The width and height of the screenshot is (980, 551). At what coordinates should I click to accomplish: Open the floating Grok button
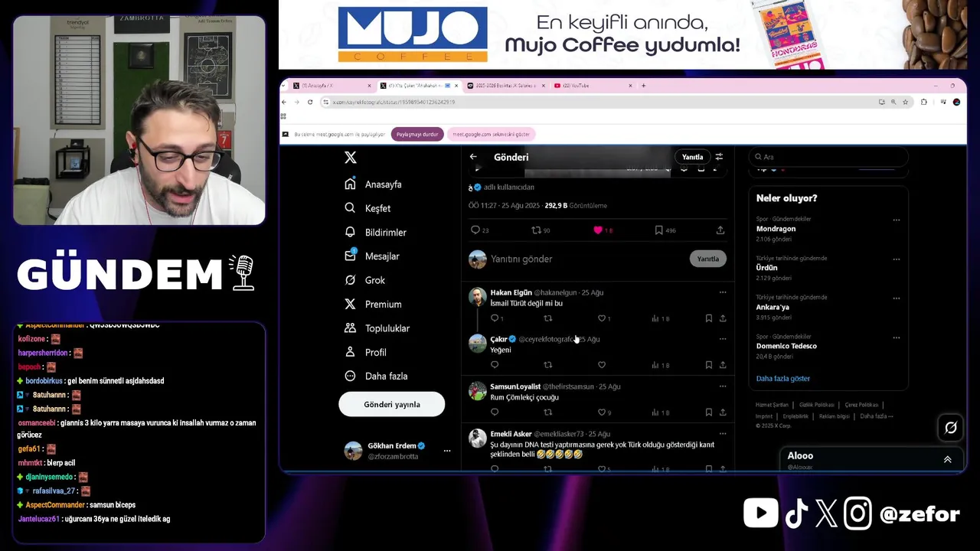pyautogui.click(x=951, y=428)
